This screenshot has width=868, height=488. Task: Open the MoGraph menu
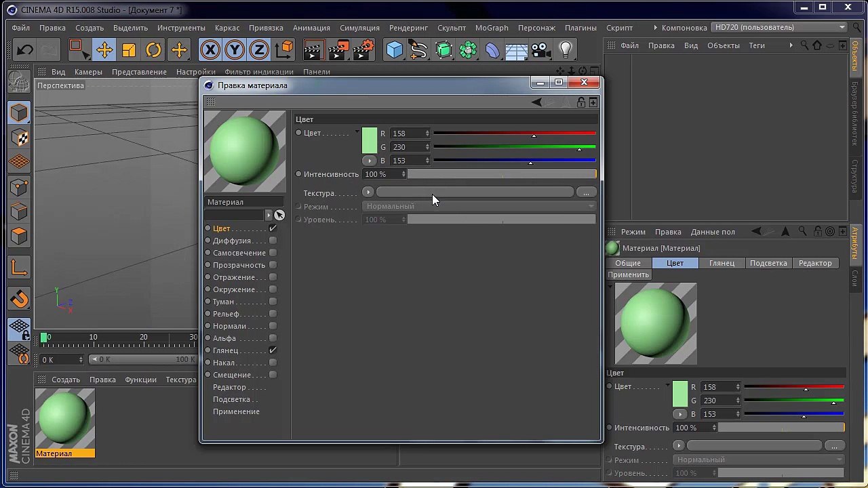(492, 28)
